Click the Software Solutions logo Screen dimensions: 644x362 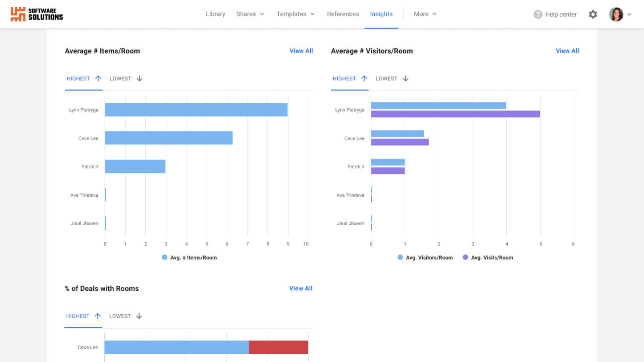click(x=36, y=14)
